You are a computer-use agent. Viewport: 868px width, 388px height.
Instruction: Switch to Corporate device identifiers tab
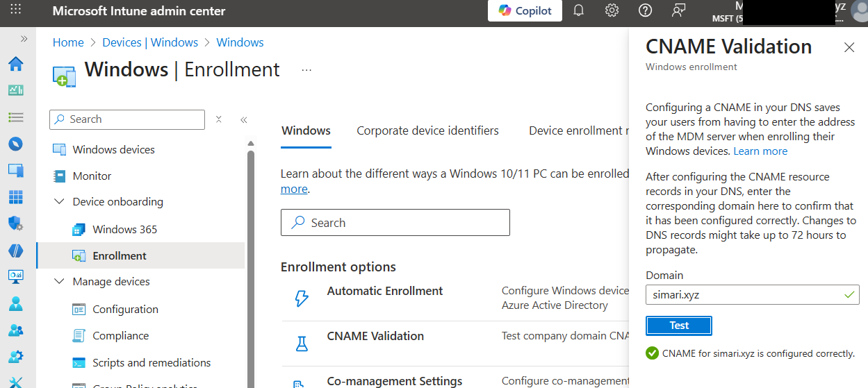427,130
